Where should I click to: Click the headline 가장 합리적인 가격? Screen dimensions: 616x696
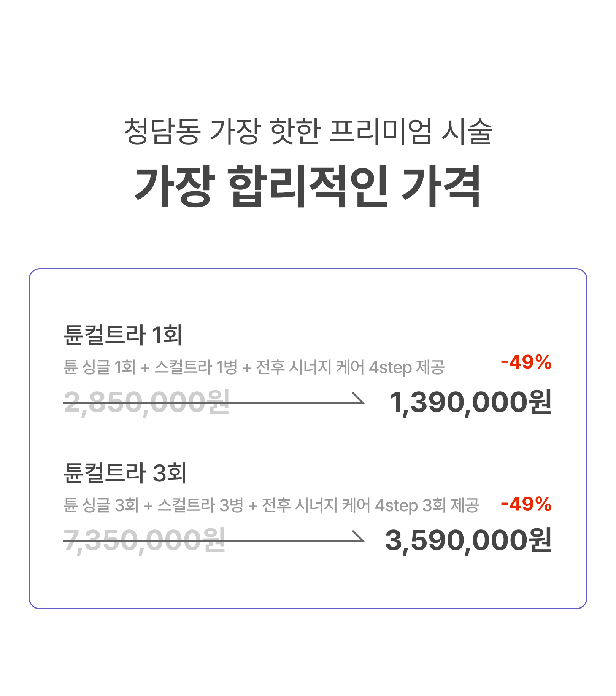[x=307, y=186]
